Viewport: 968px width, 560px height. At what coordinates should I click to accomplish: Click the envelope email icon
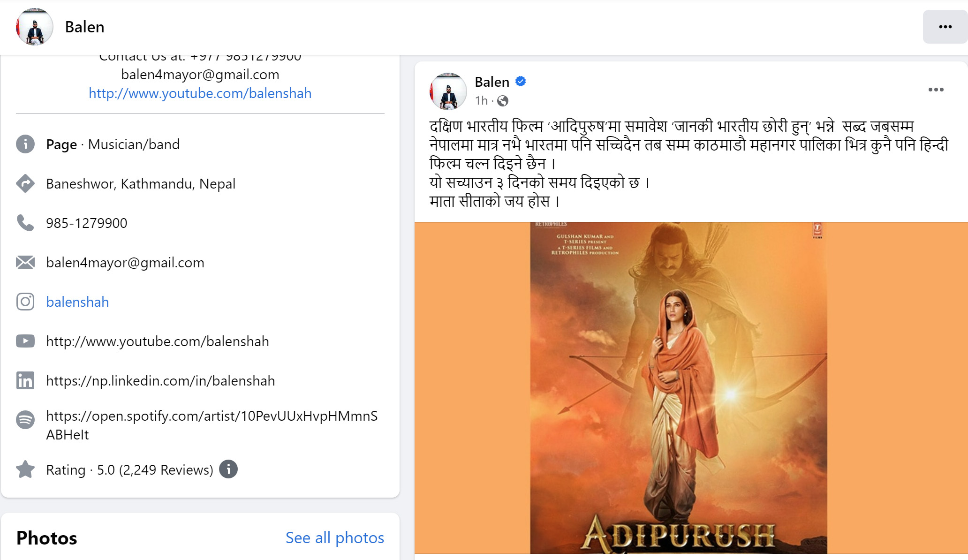coord(25,262)
